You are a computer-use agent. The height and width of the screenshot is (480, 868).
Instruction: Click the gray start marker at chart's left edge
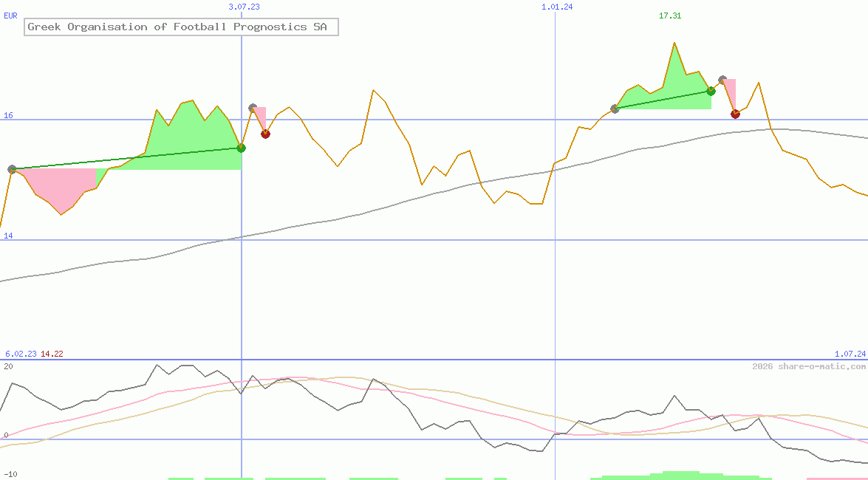[x=12, y=169]
